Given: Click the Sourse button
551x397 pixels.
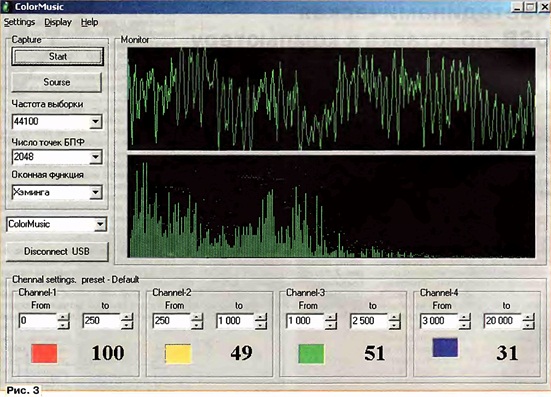Looking at the screenshot, I should pos(57,82).
